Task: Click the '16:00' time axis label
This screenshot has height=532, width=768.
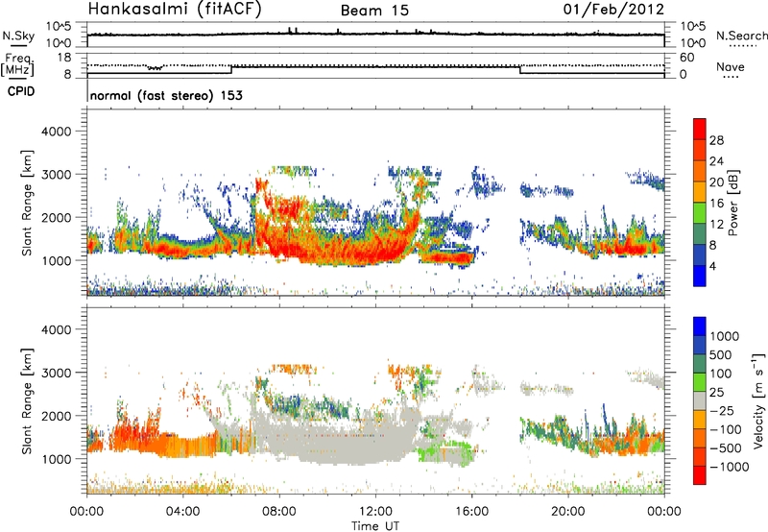Action: click(x=471, y=512)
